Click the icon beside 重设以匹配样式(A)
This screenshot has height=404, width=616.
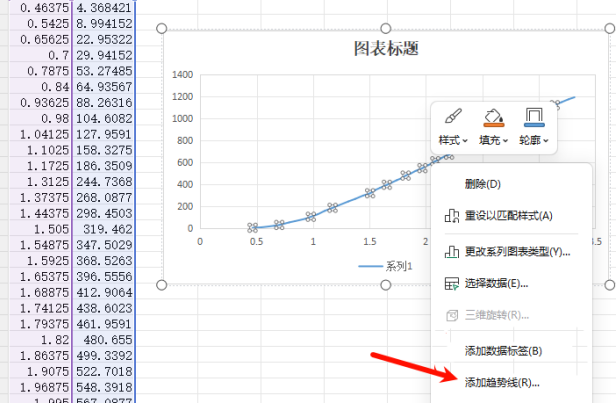pos(451,215)
